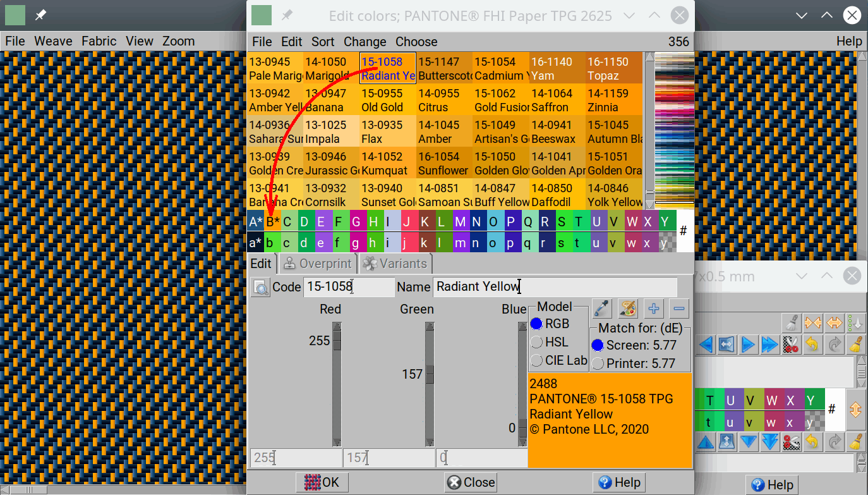Open the Fabric menu in main window
868x495 pixels.
(99, 41)
